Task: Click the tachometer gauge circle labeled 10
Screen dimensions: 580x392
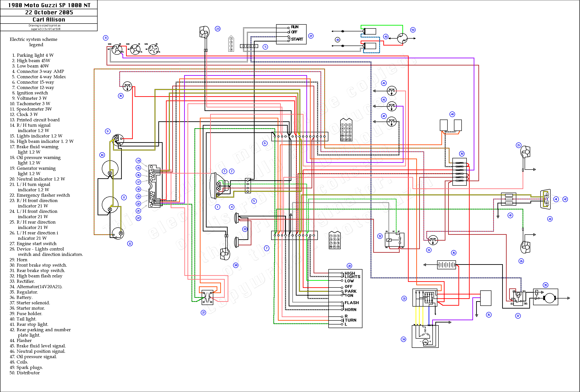Action: coord(110,169)
